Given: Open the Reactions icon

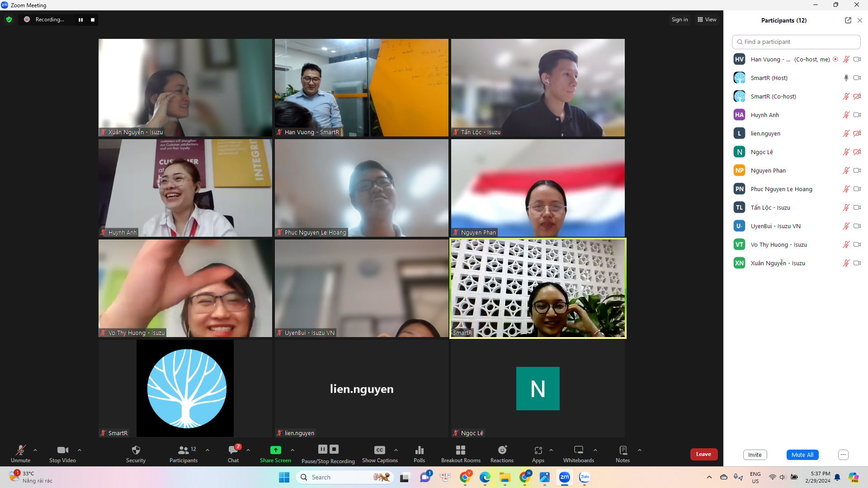Looking at the screenshot, I should pos(502,450).
